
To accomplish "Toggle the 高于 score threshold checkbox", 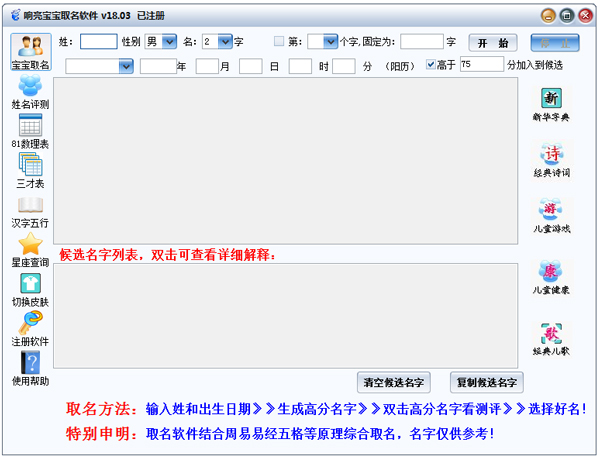I will coord(431,65).
